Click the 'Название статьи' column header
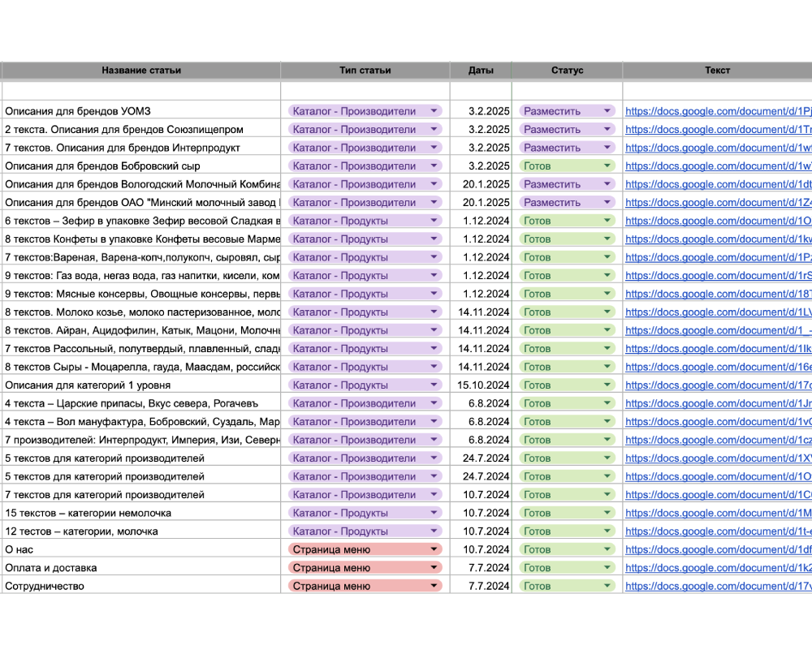Screen dimensions: 812x654 [141, 71]
